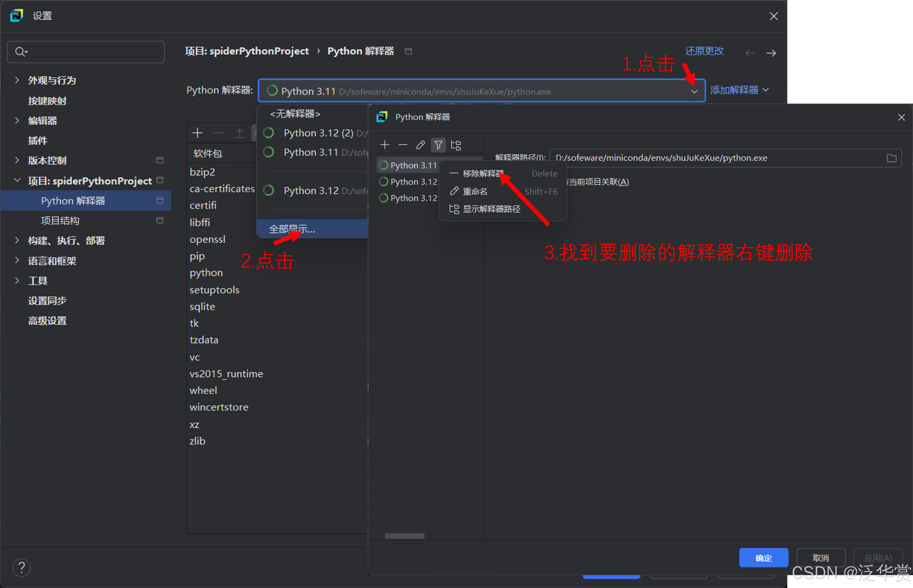
Task: Click the remove interpreter minus icon in dialog
Action: point(402,145)
